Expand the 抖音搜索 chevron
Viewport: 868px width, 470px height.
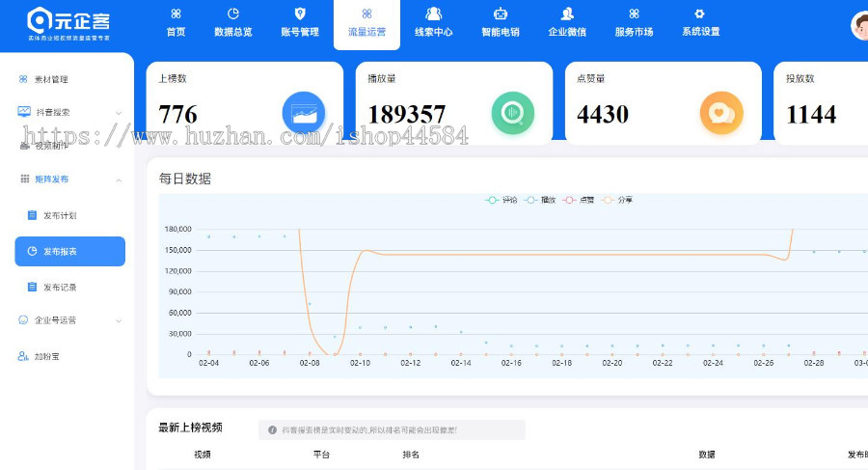coord(119,113)
